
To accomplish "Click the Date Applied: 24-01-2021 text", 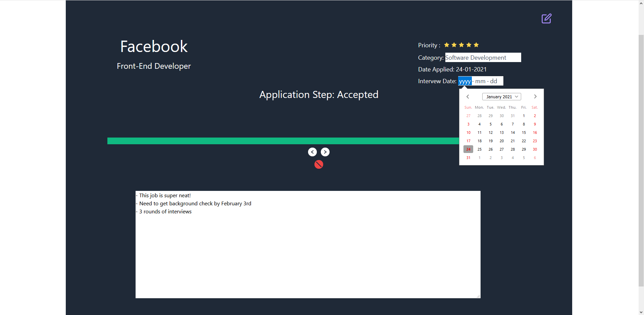I will [x=452, y=69].
